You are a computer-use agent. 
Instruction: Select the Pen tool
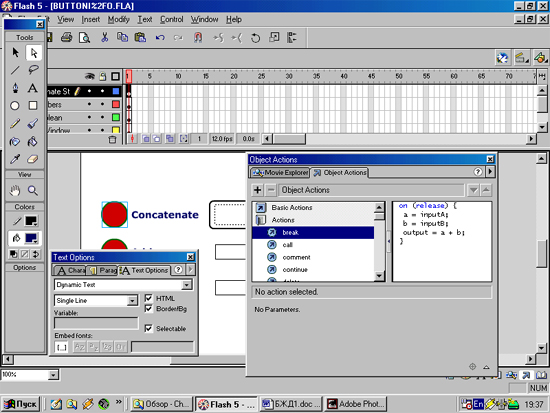(x=15, y=88)
